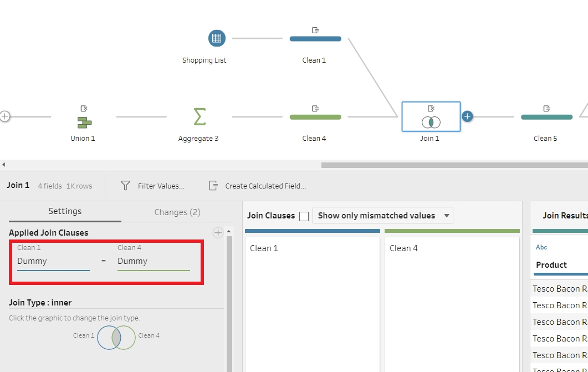Click the Clean 4 join clause panel header

click(403, 248)
